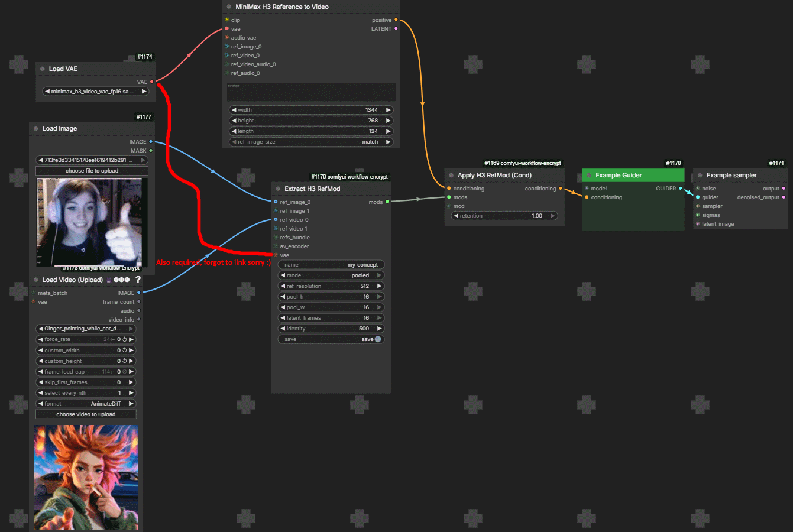Click the #1169 comfyui-workflow-encrypt badge
793x532 pixels.
[523, 163]
